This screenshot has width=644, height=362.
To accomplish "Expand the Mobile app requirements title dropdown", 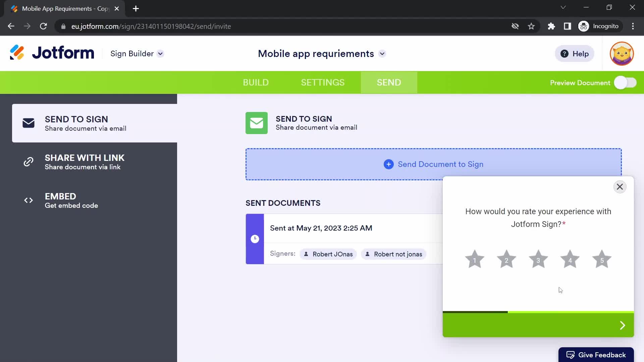I will pos(382,54).
